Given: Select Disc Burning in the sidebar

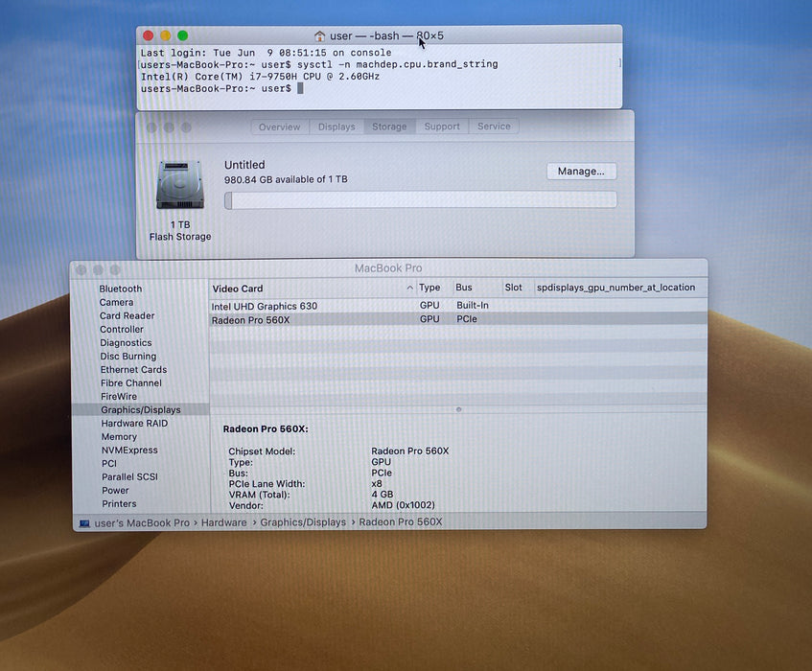Looking at the screenshot, I should coord(128,357).
